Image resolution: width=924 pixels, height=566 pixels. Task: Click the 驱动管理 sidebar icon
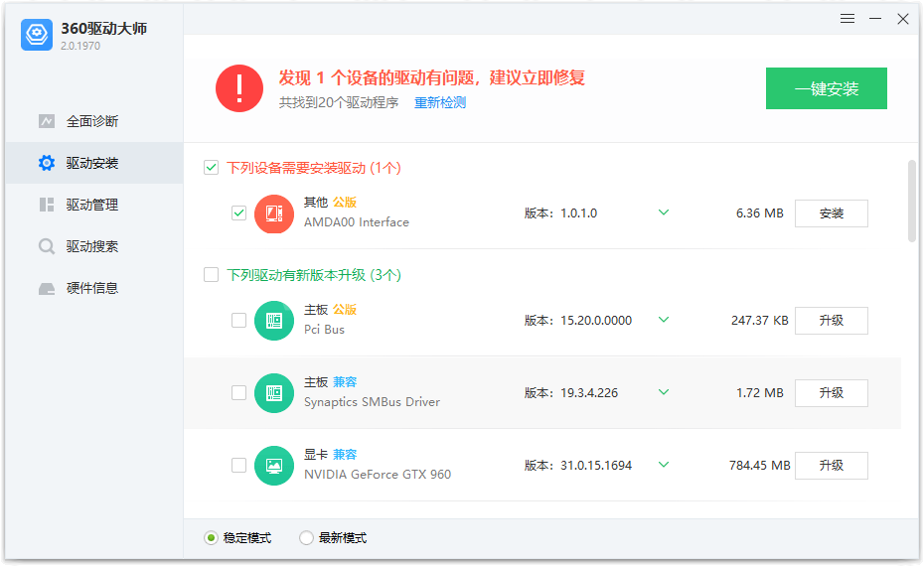[x=47, y=205]
